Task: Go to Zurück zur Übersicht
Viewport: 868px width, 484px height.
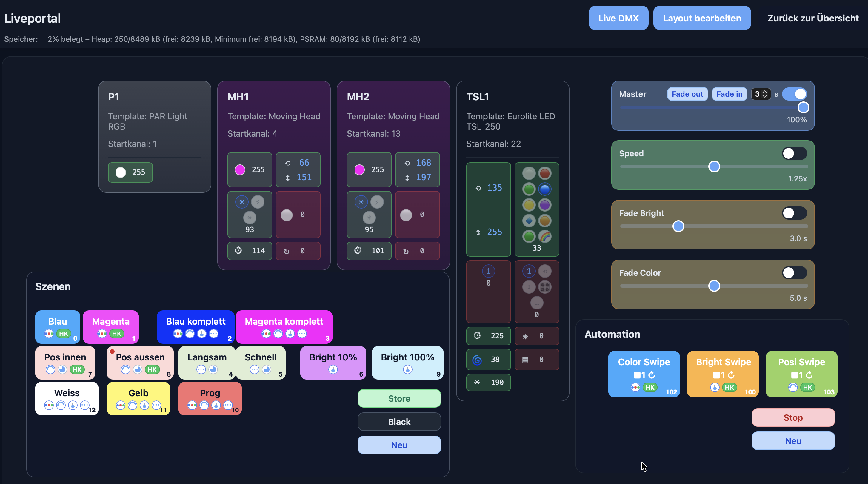Action: tap(813, 18)
